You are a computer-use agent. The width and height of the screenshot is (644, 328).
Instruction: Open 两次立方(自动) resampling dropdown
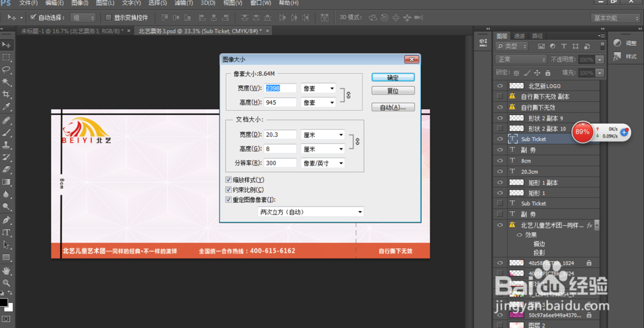(x=311, y=212)
